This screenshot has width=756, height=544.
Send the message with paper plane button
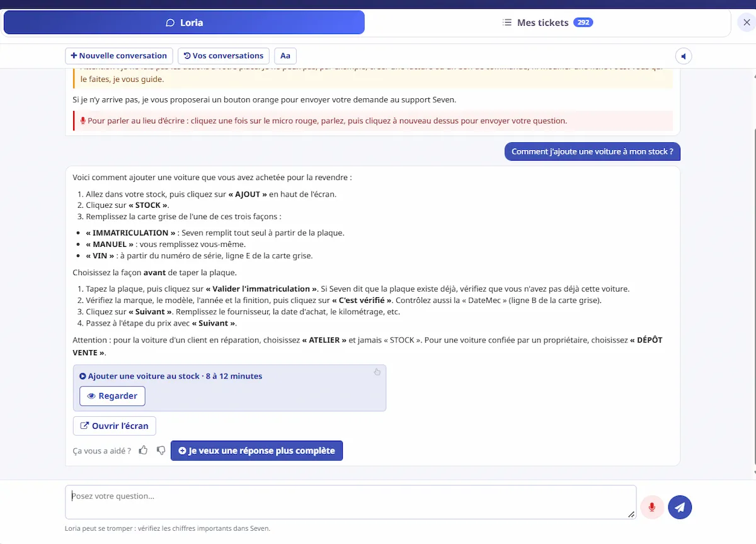pos(680,507)
